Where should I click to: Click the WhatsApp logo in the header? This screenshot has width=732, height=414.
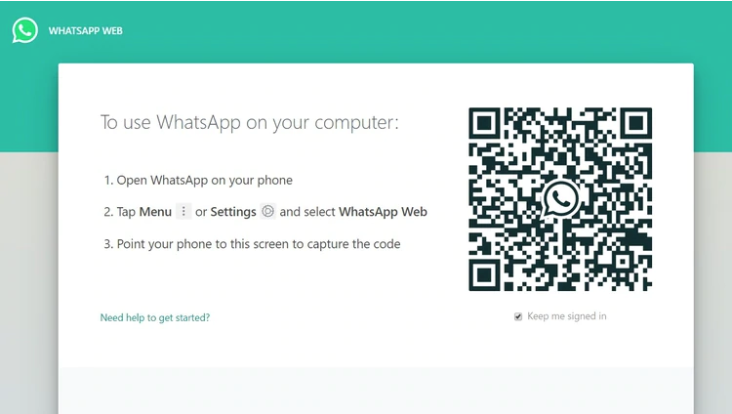(25, 30)
